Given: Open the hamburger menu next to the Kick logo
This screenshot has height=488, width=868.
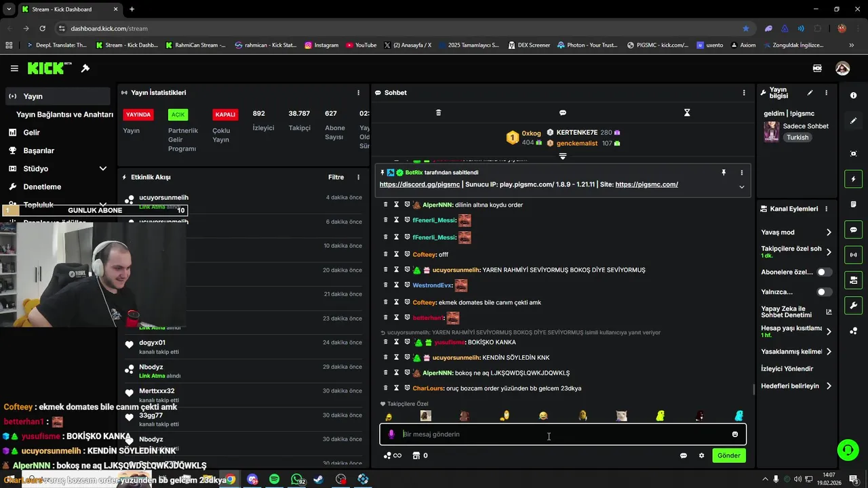Looking at the screenshot, I should pyautogui.click(x=14, y=68).
